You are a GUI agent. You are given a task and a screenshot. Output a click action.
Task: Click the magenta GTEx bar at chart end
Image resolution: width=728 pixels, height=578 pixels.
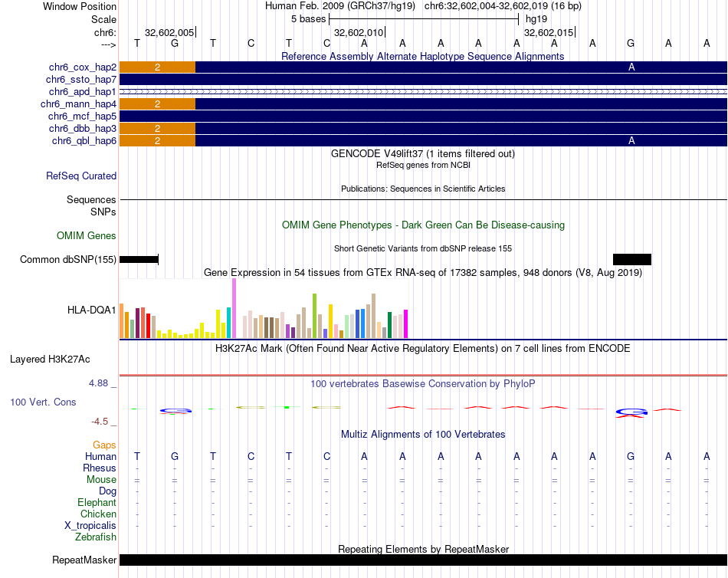tap(405, 323)
